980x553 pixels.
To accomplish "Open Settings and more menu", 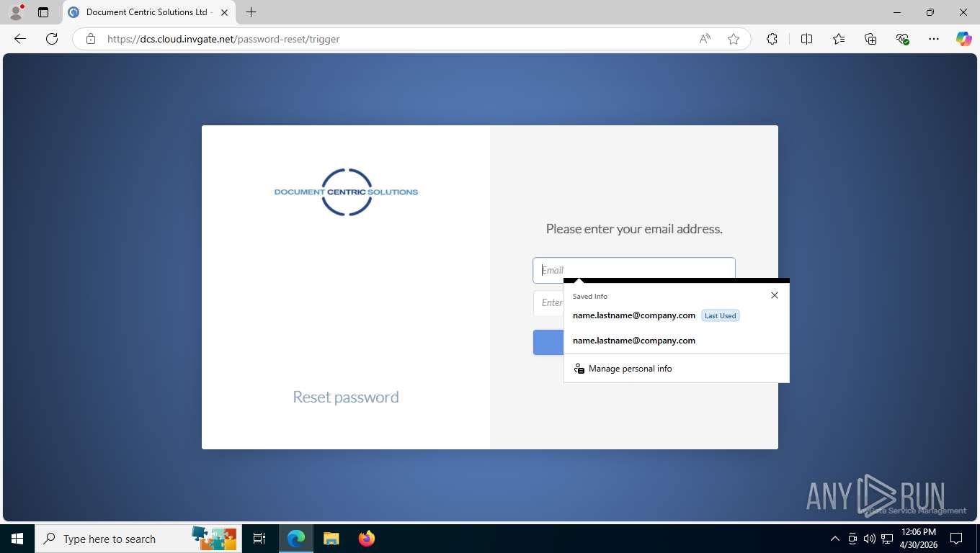I will (934, 39).
